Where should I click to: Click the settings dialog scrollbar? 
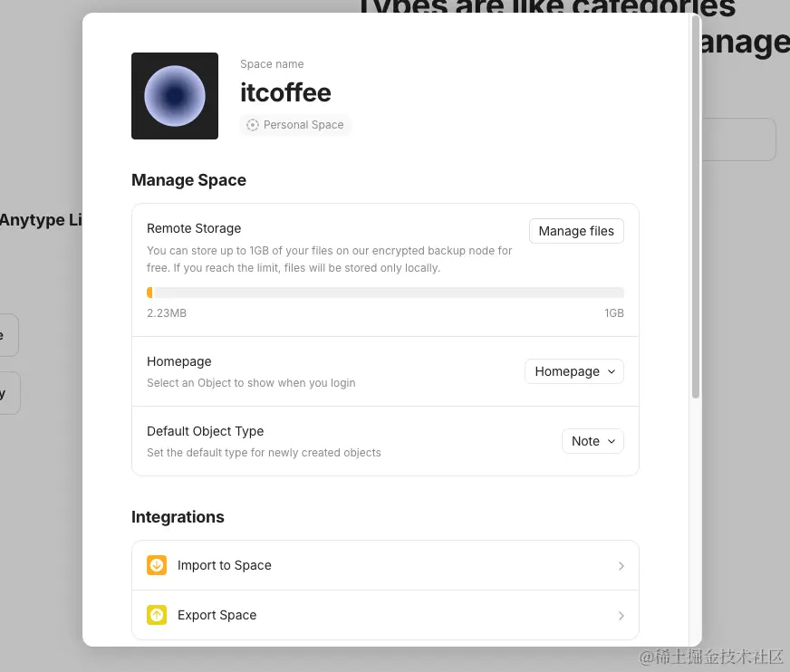point(696,207)
